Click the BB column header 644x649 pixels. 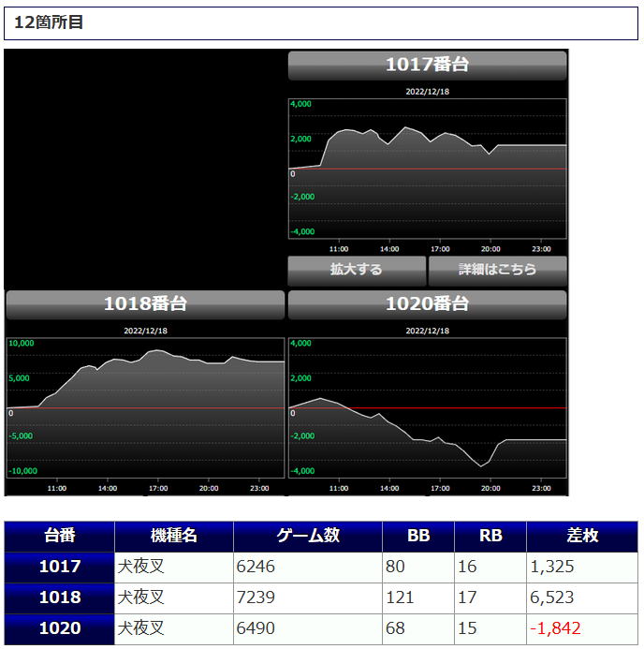pos(418,536)
